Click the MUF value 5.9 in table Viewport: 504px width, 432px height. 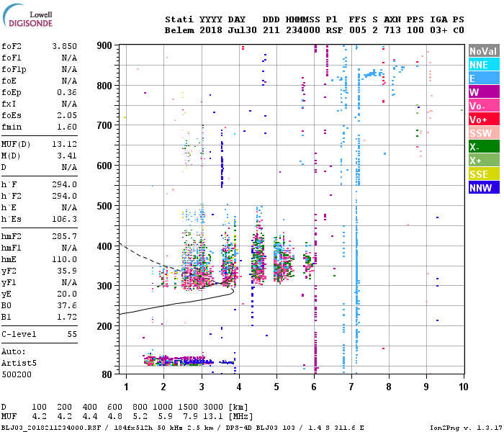(x=166, y=417)
